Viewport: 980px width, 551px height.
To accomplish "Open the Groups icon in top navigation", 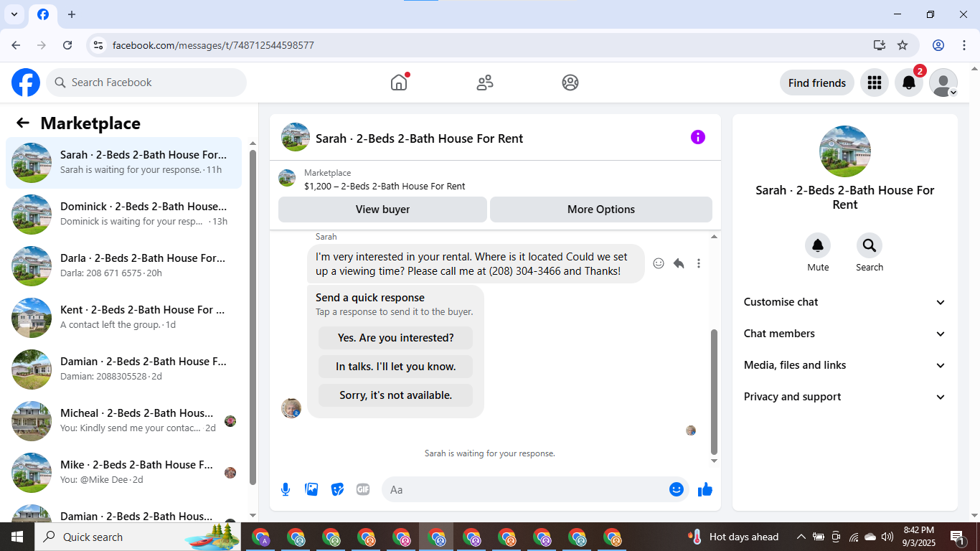I will 570,83.
